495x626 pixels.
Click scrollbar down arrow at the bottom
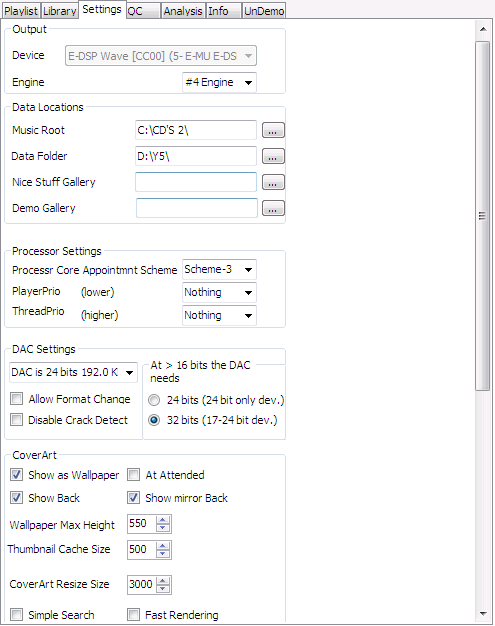[483, 614]
